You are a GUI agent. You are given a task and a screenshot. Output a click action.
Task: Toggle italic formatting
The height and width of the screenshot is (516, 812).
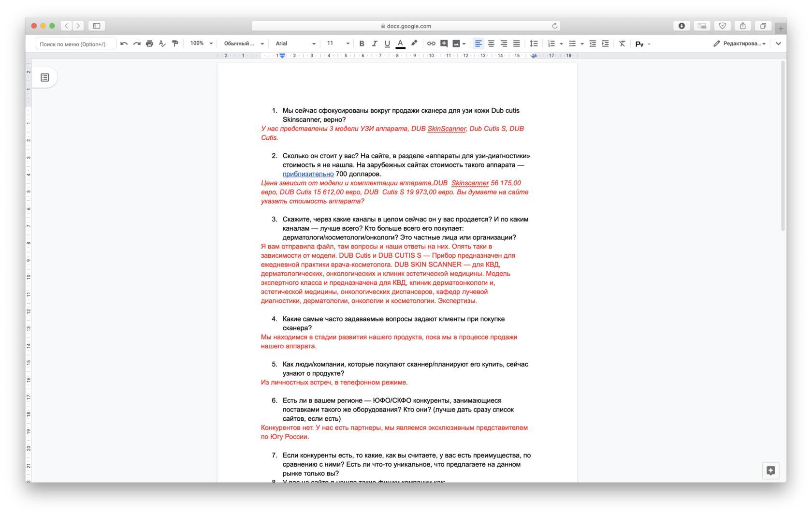[x=374, y=44]
